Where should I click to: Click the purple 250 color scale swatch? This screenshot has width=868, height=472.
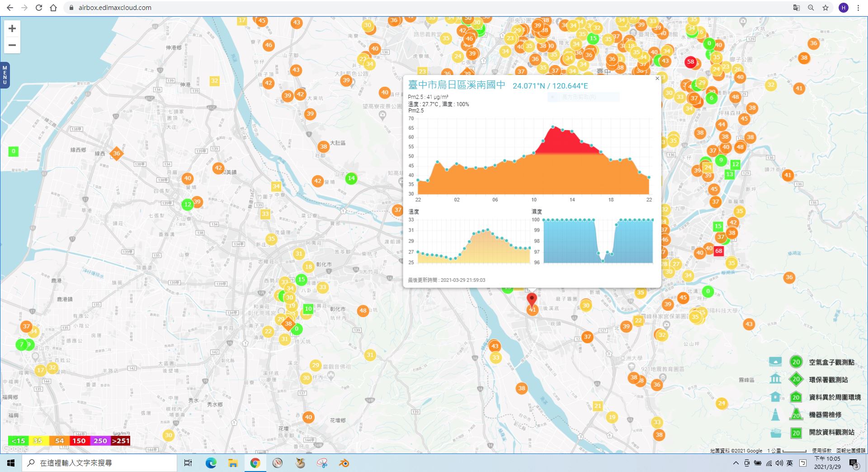(100, 441)
